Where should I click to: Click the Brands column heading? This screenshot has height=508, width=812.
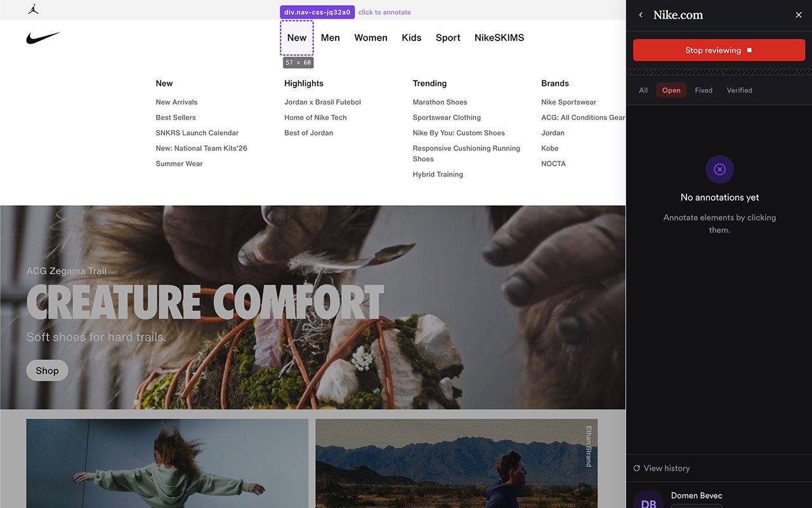[555, 83]
